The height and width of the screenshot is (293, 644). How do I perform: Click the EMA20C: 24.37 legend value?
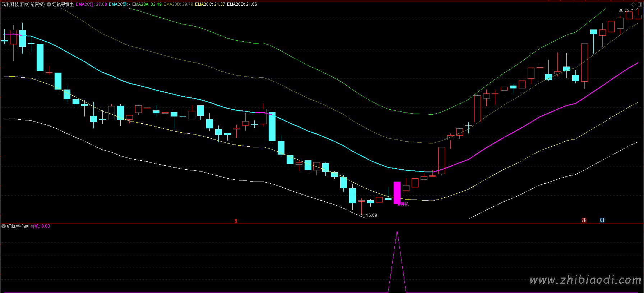210,5
